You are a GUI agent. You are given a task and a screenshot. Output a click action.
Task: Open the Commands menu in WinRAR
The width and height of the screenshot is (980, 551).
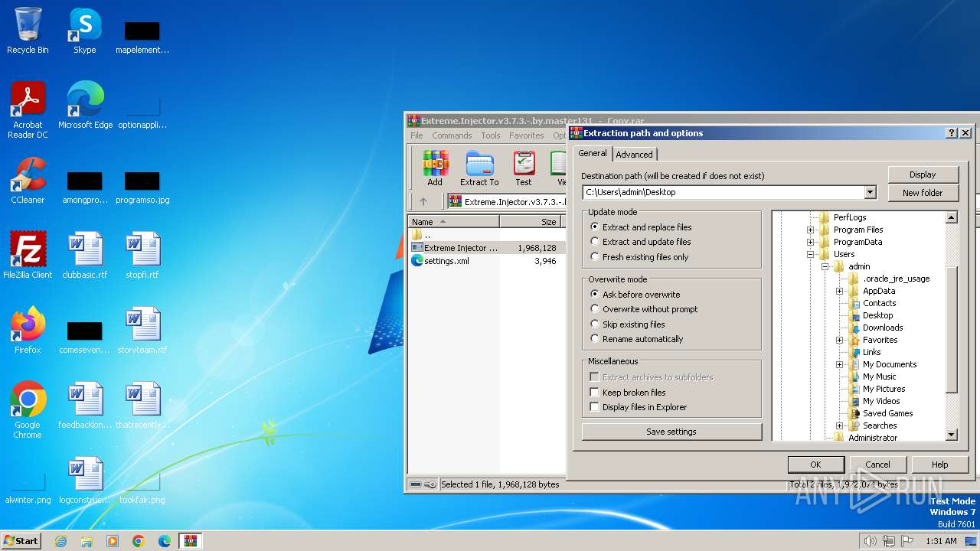pos(452,135)
